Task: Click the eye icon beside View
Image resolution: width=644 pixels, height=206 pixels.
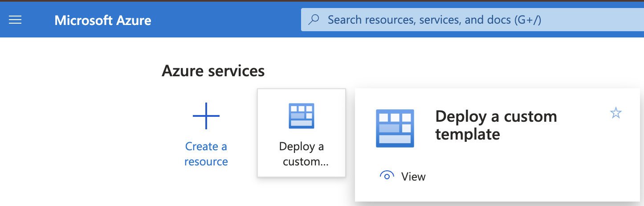Action: coord(387,176)
